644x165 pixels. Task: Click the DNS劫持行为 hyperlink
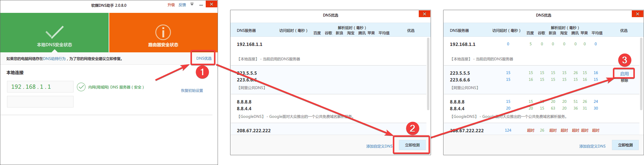click(54, 59)
